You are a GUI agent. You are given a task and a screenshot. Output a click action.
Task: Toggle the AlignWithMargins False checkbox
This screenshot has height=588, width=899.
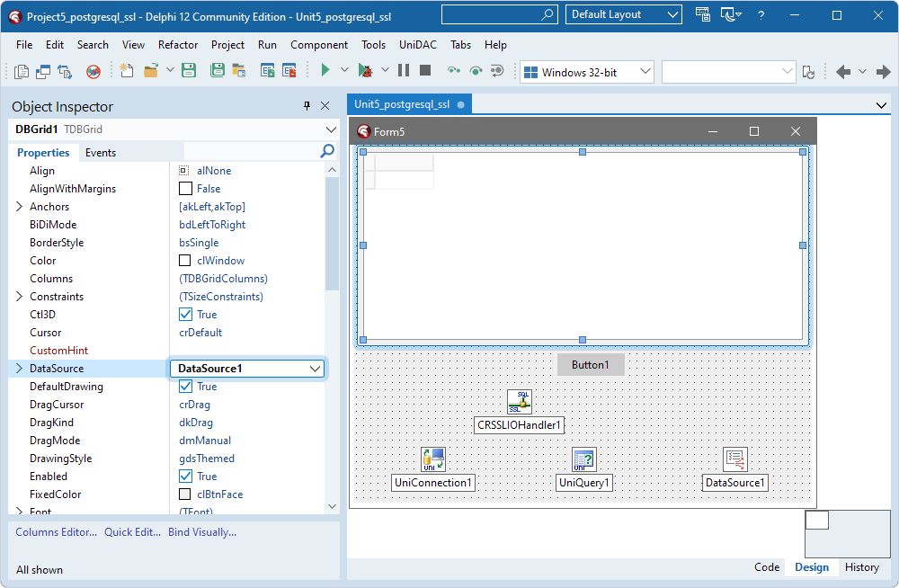tap(185, 188)
